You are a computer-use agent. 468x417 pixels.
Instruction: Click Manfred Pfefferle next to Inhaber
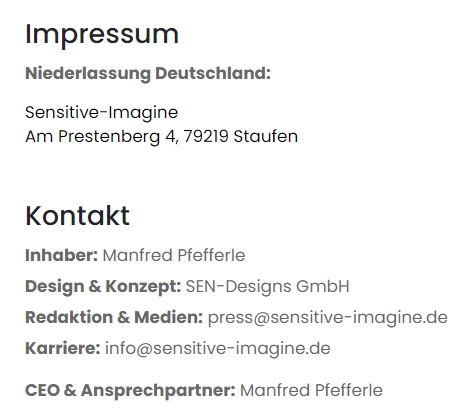(x=174, y=255)
